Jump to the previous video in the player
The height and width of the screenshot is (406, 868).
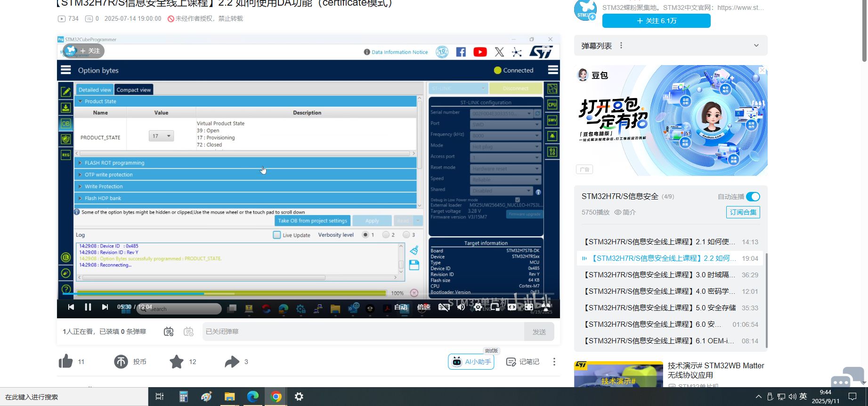[71, 307]
